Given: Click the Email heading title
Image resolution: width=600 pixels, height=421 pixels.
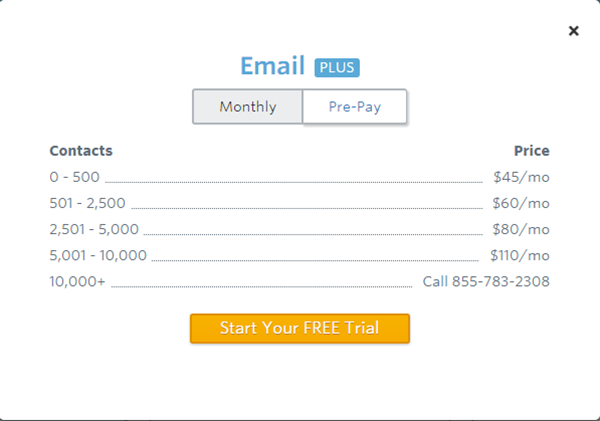Looking at the screenshot, I should click(272, 66).
